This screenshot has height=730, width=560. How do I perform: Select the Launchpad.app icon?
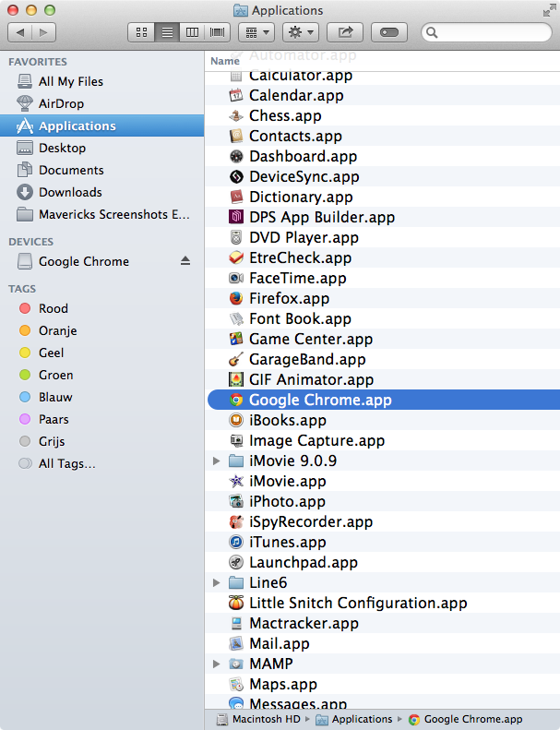pyautogui.click(x=236, y=562)
